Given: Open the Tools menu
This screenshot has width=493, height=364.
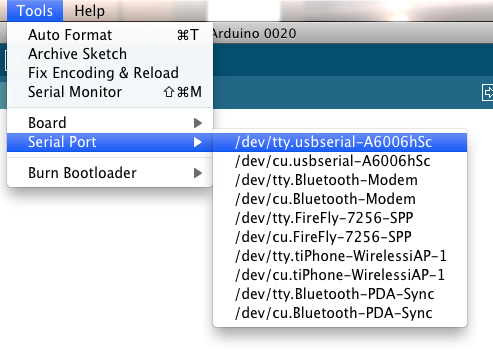Looking at the screenshot, I should click(35, 11).
